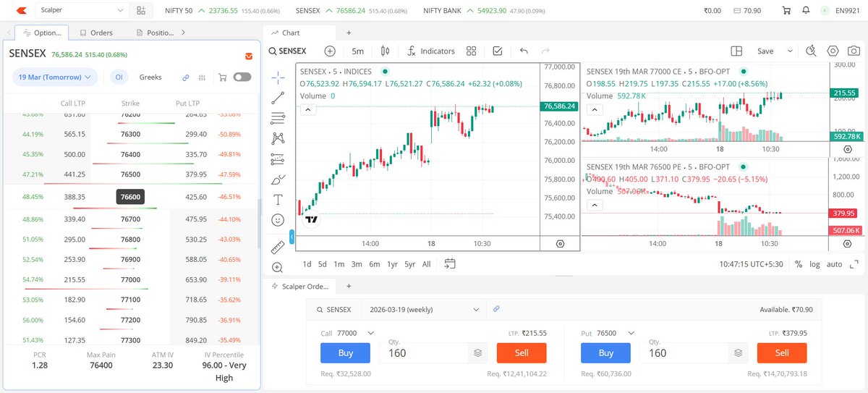The width and height of the screenshot is (868, 393).
Task: Open the Scalper workspace dropdown
Action: pyautogui.click(x=82, y=11)
